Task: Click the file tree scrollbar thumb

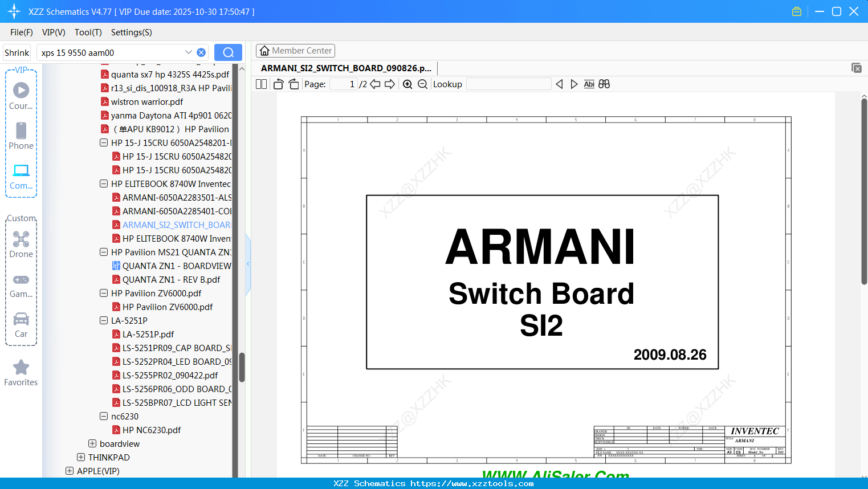Action: pyautogui.click(x=242, y=367)
